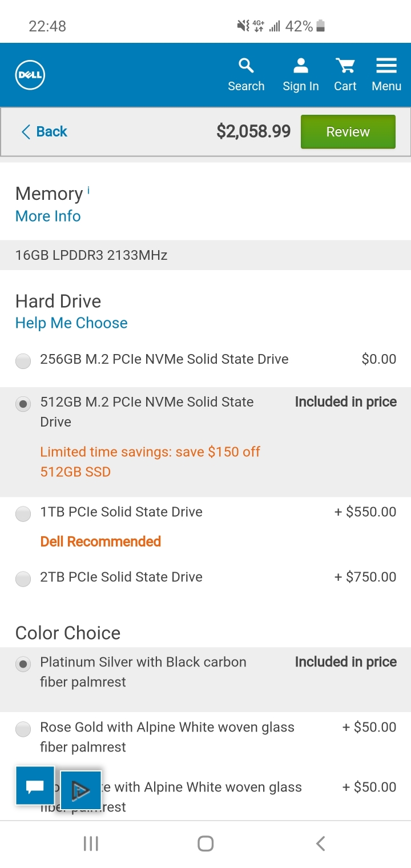Click the green Review button
411x868 pixels.
tap(348, 132)
